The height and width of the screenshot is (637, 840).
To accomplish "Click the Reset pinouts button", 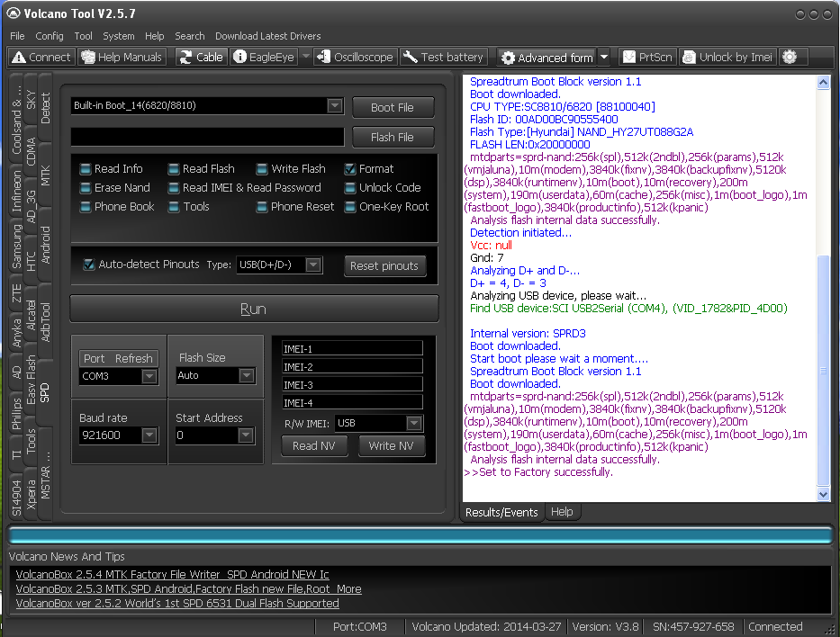I will pos(384,266).
